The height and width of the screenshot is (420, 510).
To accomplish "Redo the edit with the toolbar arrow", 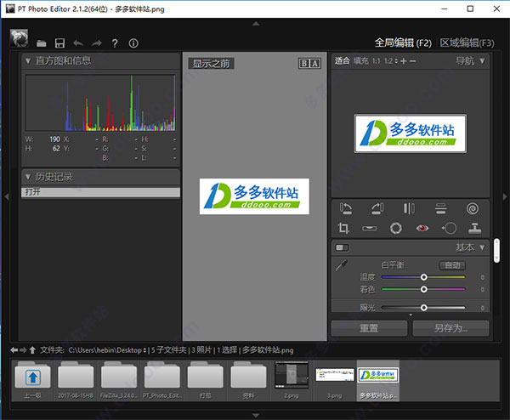I will point(96,43).
